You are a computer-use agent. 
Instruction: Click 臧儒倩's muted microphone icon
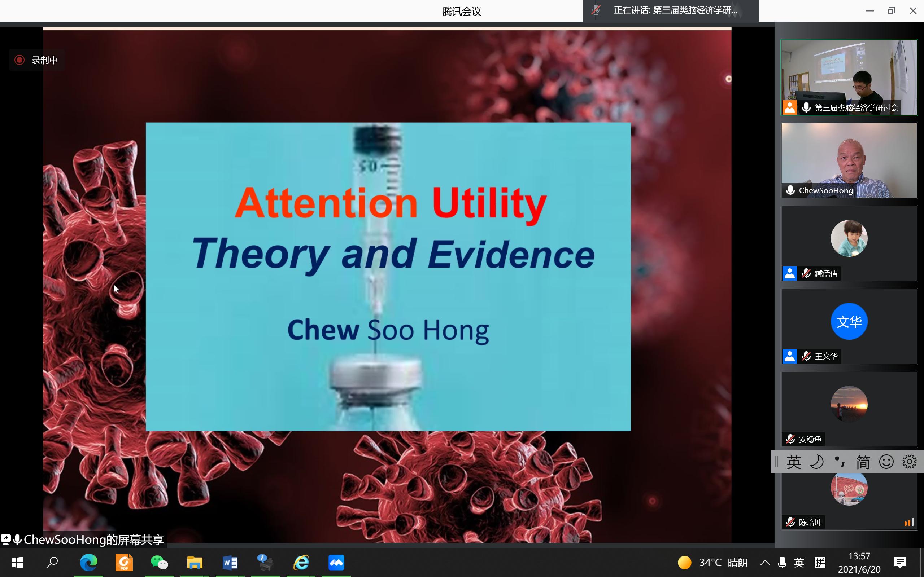pos(806,273)
